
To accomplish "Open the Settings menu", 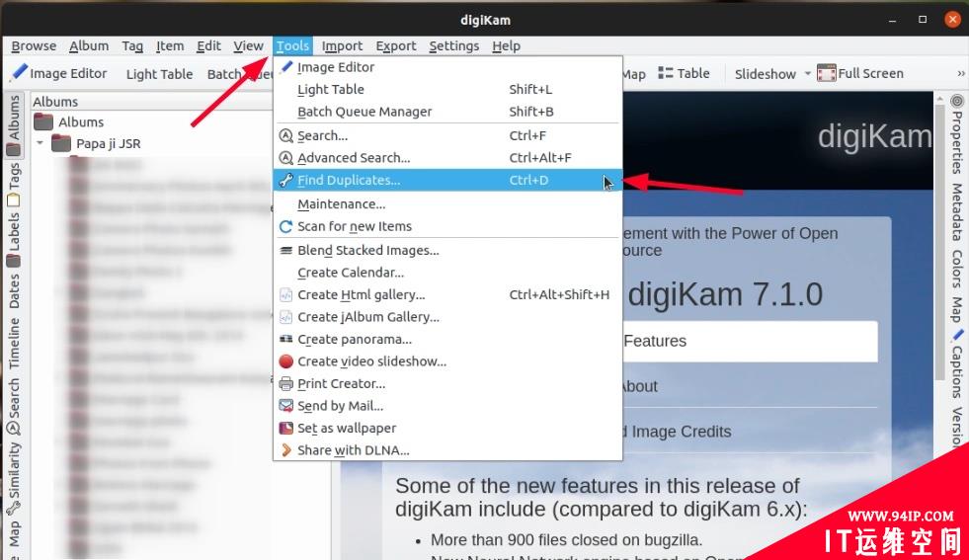I will point(454,45).
